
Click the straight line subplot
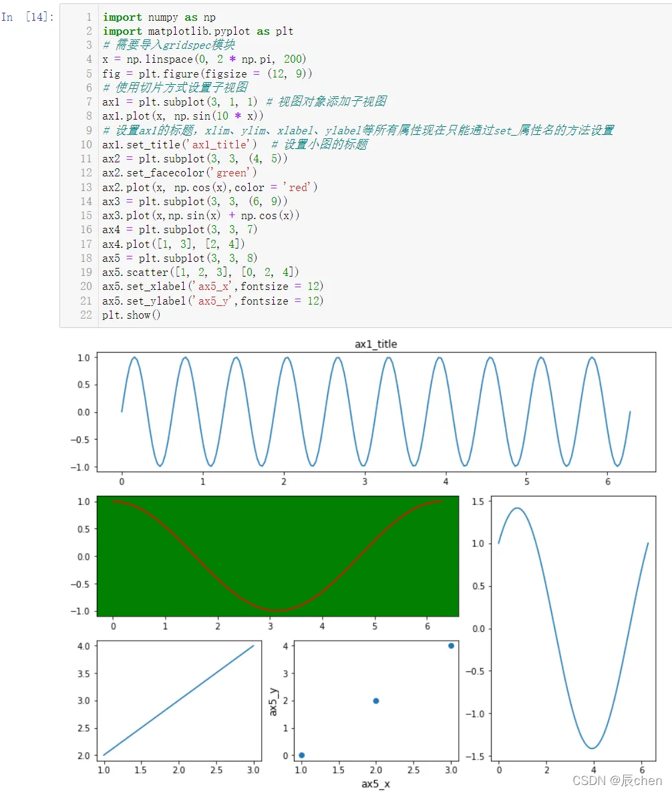(179, 701)
